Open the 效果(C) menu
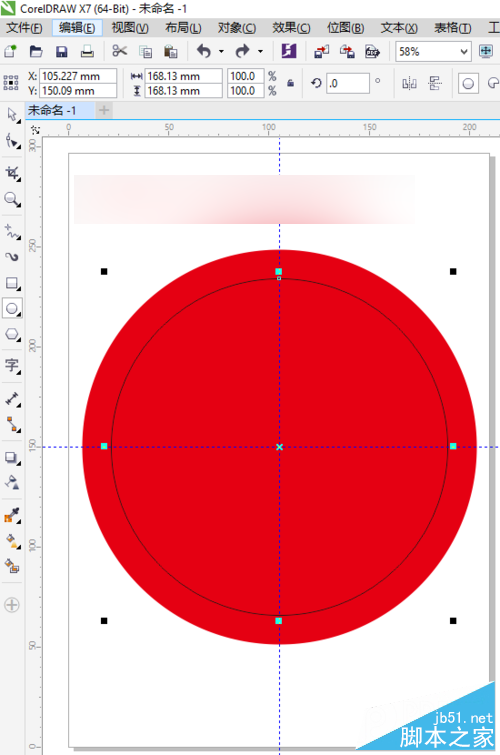This screenshot has width=500, height=755. pyautogui.click(x=291, y=28)
